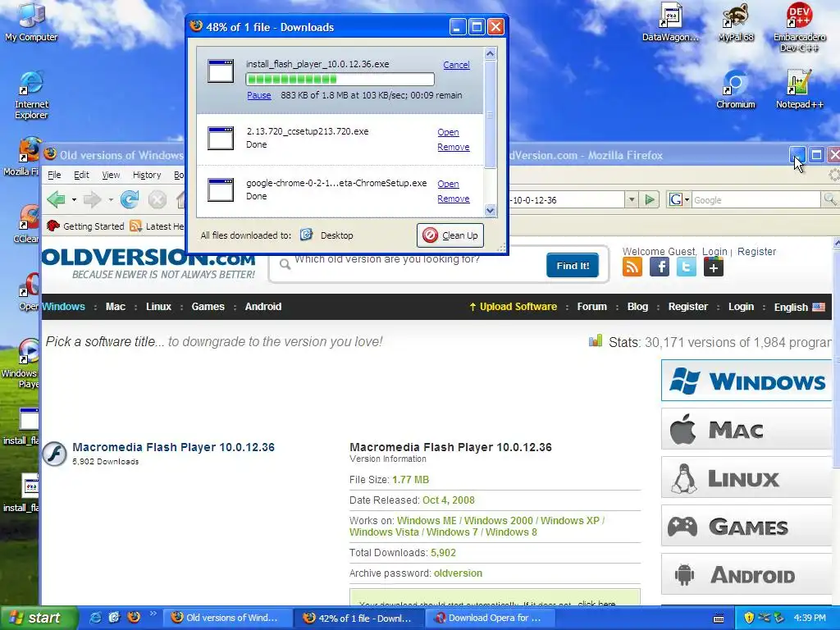
Task: Click ChromeSetup.exe file icon in Downloads
Action: point(221,189)
